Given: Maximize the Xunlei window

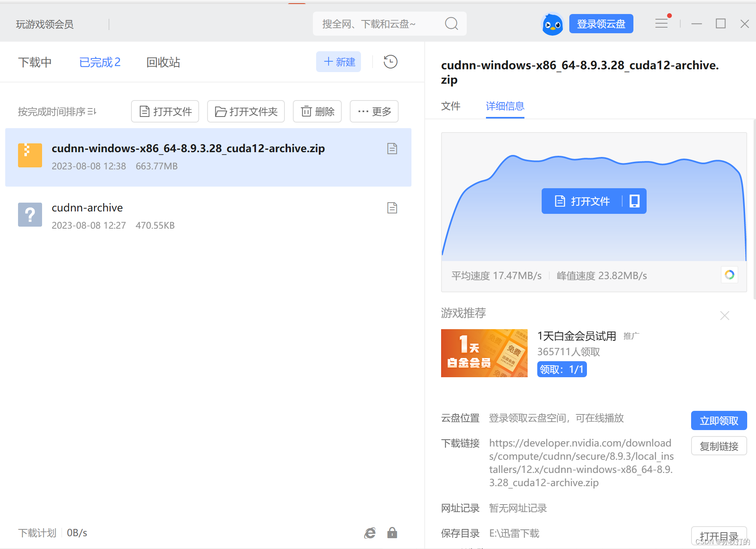Looking at the screenshot, I should pyautogui.click(x=721, y=24).
